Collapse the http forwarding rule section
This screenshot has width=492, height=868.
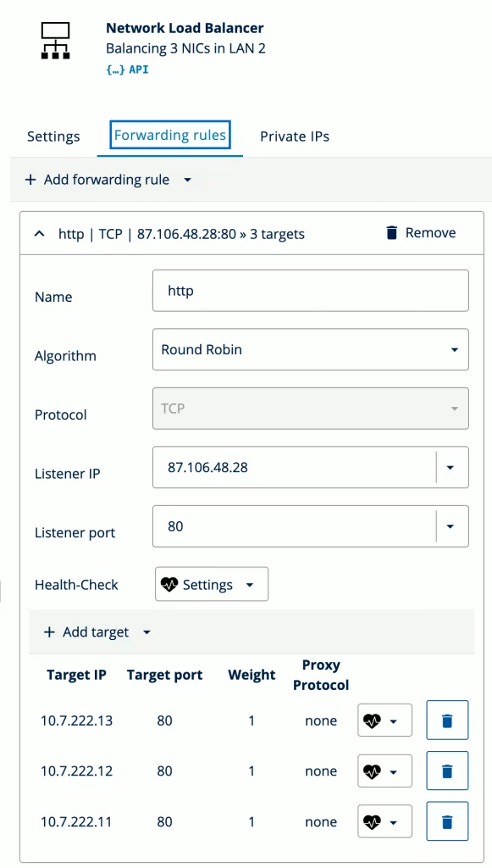pyautogui.click(x=38, y=233)
